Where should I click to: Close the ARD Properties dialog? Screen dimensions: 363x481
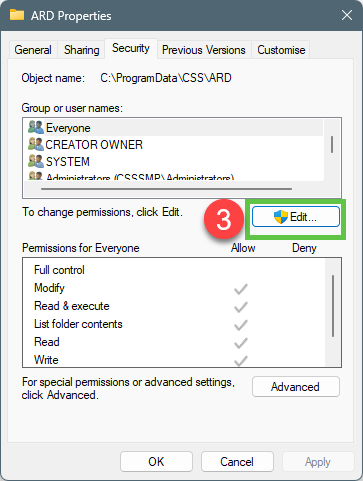347,15
